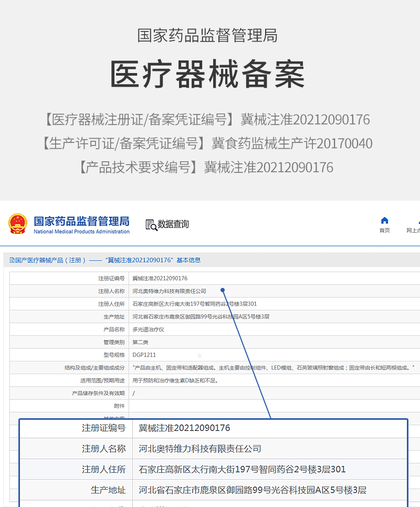Click the 生产许可证 number 冀食药监械生产许20170040
This screenshot has width=420, height=507.
pos(292,143)
